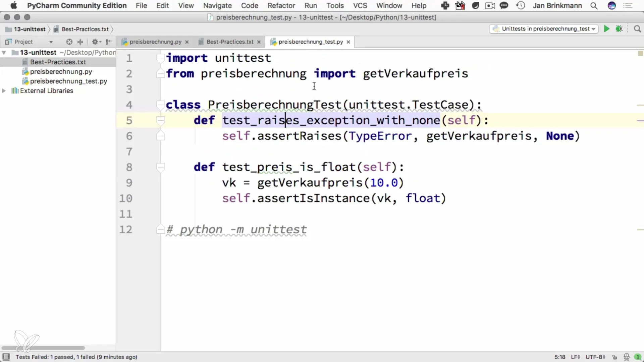Collapse the 13-unittest project tree node
Screen dimensions: 644x362
pyautogui.click(x=4, y=53)
